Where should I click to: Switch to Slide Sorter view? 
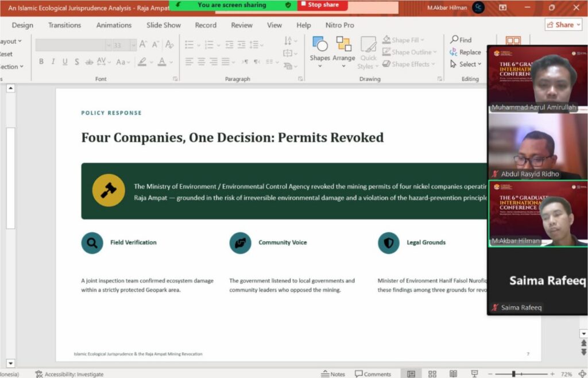[x=432, y=374]
